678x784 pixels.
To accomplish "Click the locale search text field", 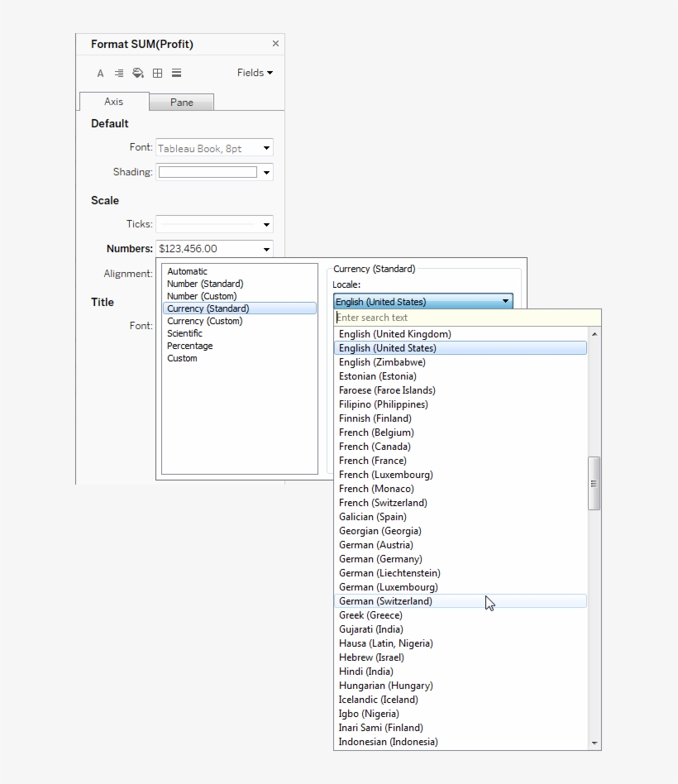I will click(x=467, y=318).
